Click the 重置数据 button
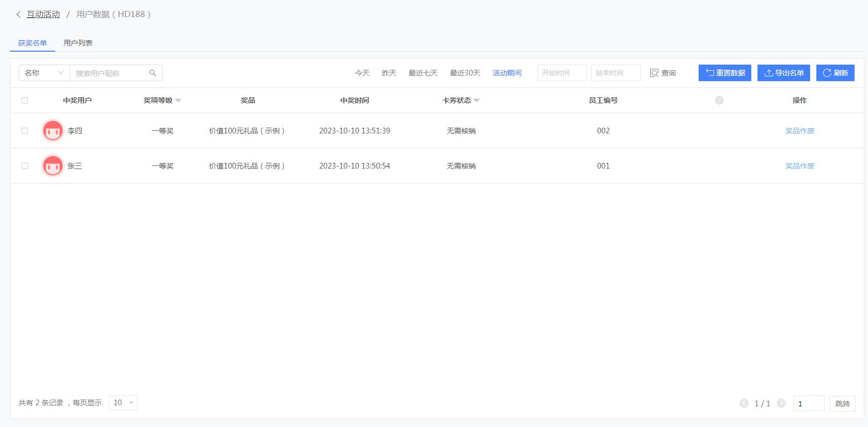The height and width of the screenshot is (427, 868). coord(725,73)
